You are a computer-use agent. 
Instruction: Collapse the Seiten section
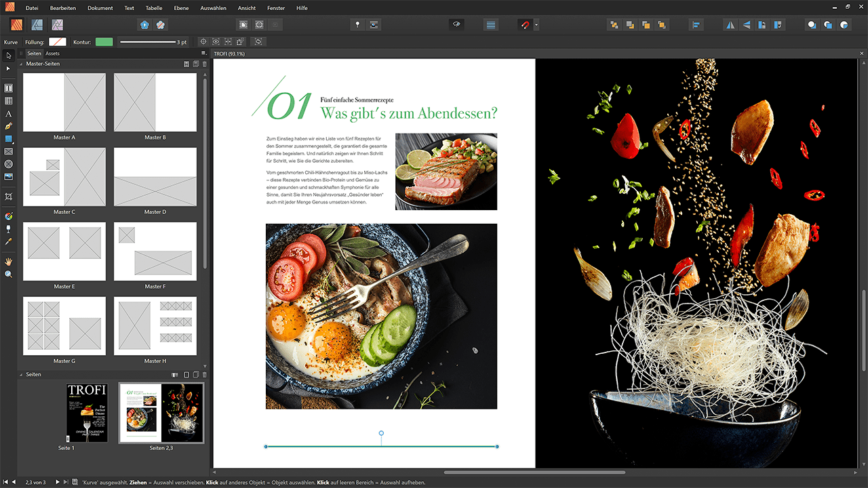click(20, 374)
